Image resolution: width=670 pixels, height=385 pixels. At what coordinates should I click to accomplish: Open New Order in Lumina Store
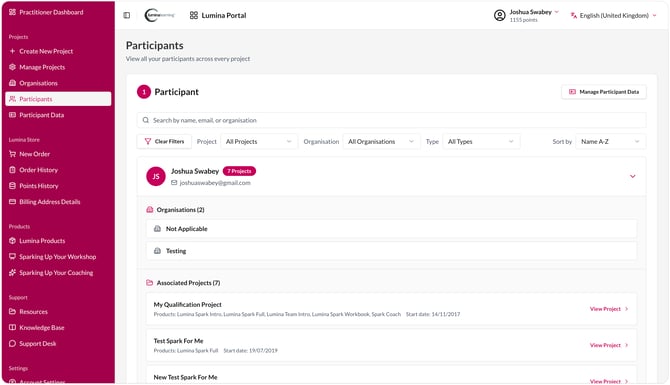click(35, 154)
